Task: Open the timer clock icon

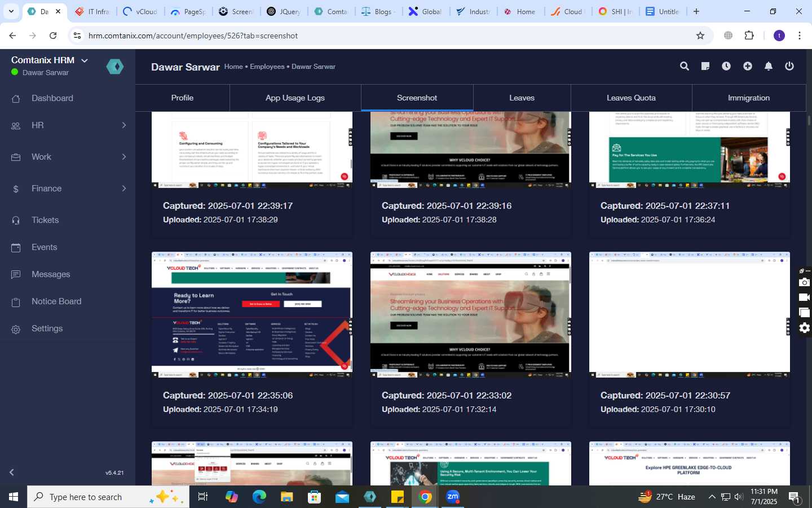Action: pyautogui.click(x=726, y=66)
